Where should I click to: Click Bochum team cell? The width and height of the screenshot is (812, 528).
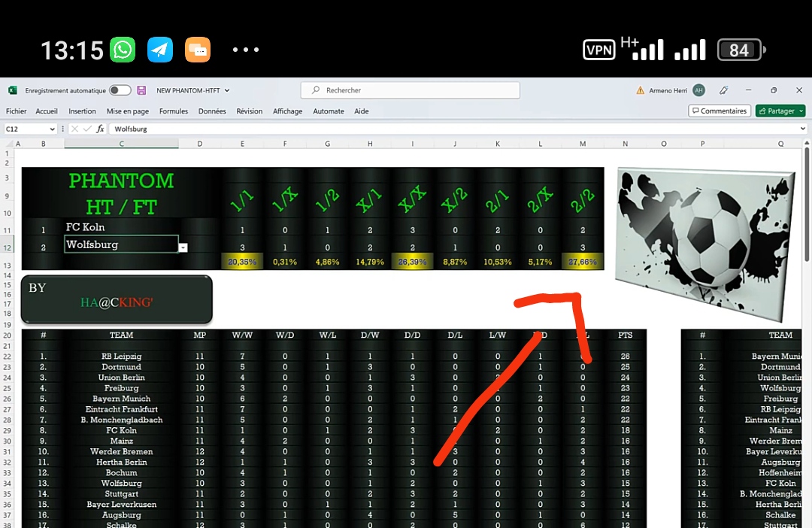(121, 472)
